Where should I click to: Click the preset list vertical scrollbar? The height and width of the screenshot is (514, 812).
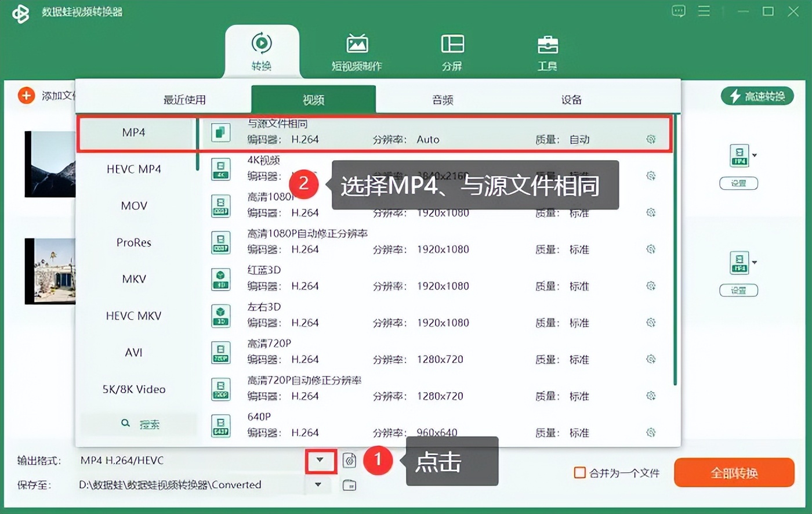[x=675, y=249]
